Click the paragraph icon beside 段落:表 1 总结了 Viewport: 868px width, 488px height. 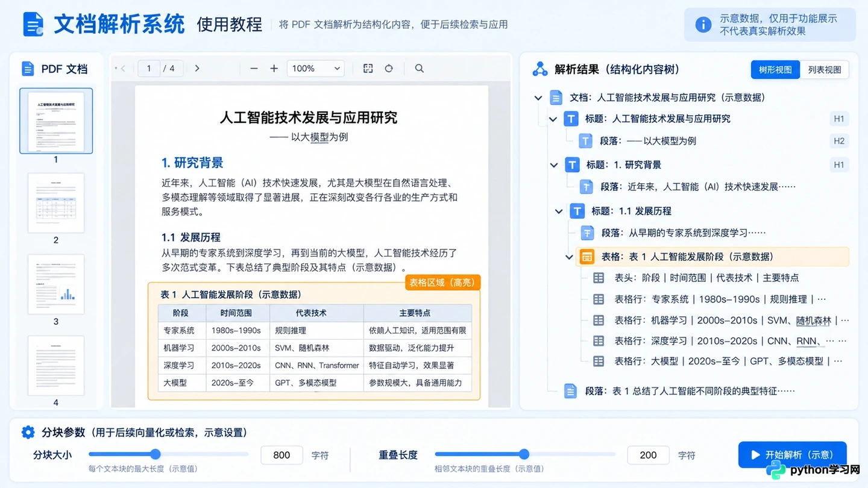570,391
